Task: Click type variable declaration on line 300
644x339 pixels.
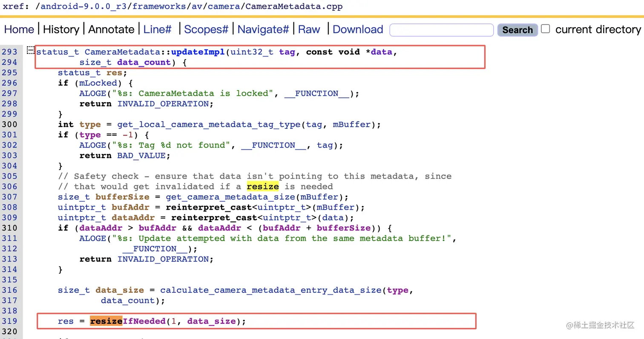Action: (90, 124)
